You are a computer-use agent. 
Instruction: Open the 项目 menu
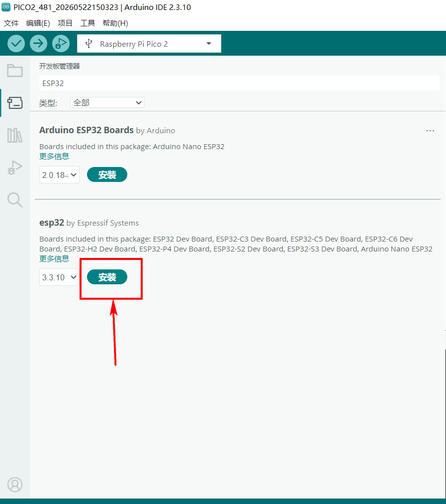(x=65, y=23)
